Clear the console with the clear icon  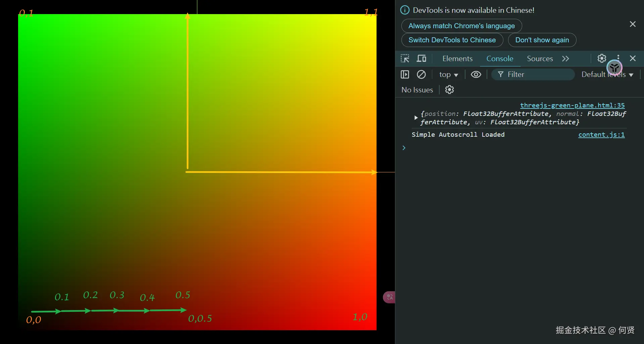[x=421, y=75]
